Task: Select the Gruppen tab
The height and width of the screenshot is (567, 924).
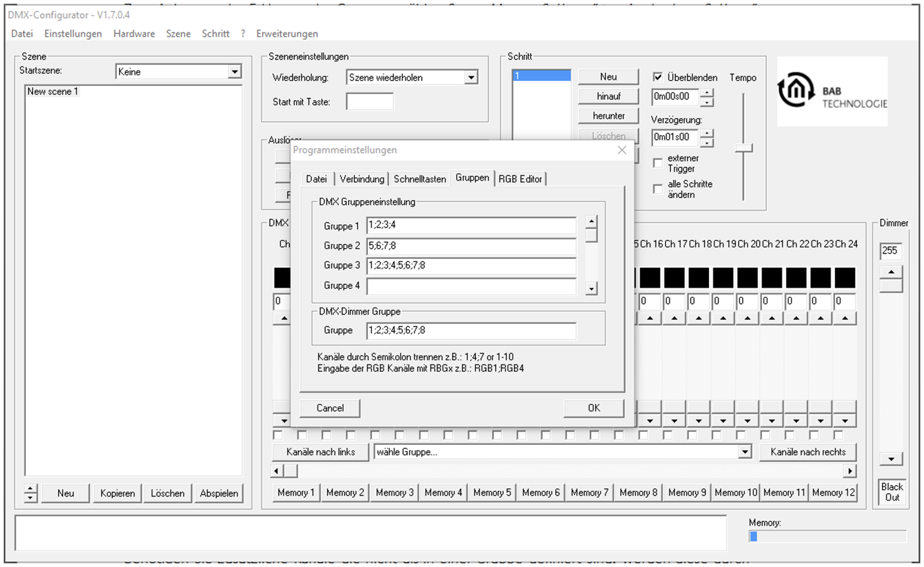Action: [x=472, y=178]
